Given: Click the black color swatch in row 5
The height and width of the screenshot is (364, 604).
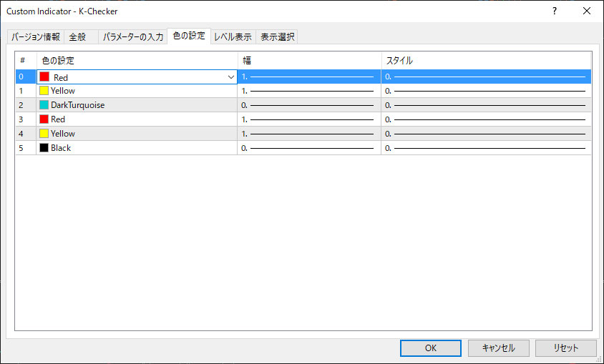Looking at the screenshot, I should 44,148.
